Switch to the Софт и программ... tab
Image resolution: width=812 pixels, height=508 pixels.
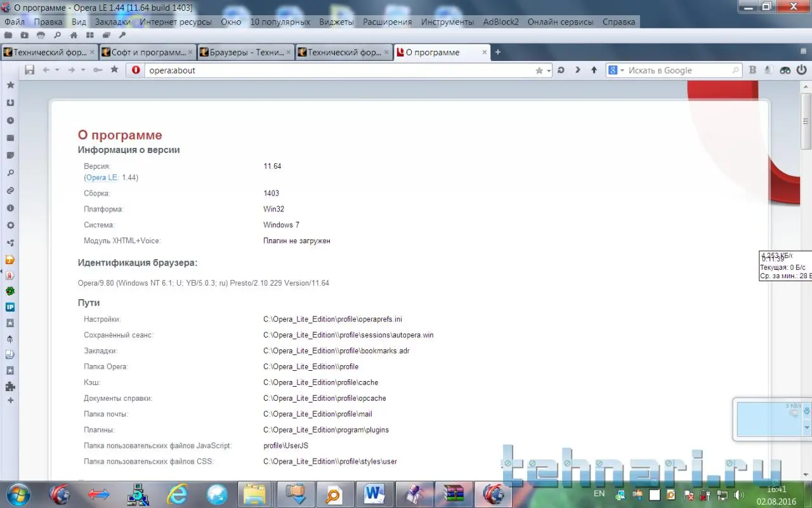tap(148, 52)
